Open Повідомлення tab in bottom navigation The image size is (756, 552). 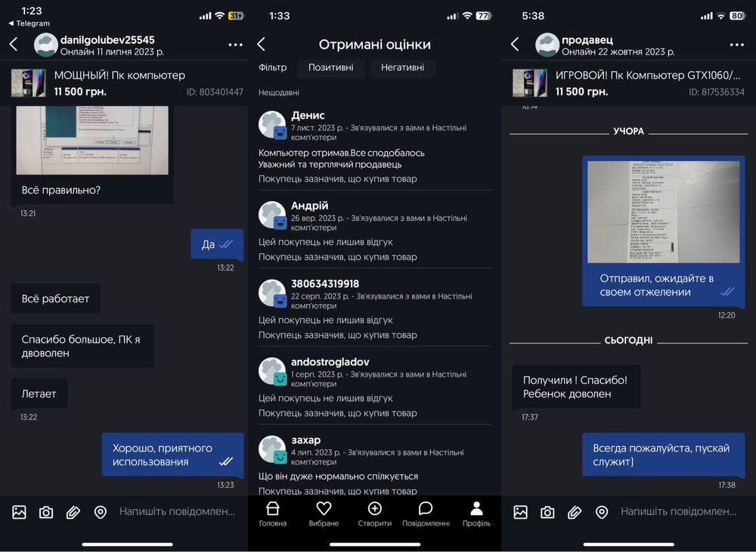[426, 513]
